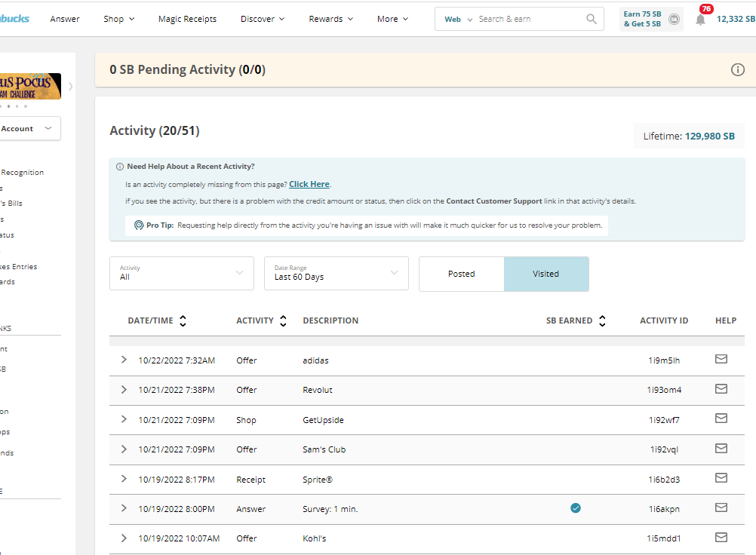The height and width of the screenshot is (555, 756).
Task: Open Magic Receipts page
Action: coord(187,19)
